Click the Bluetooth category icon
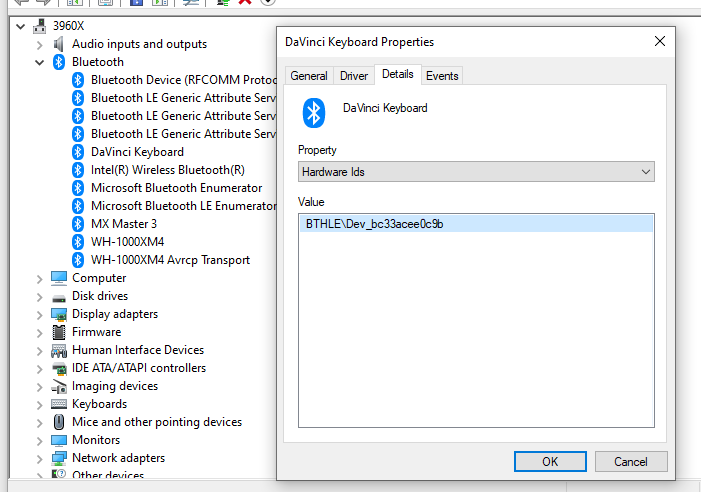 [x=59, y=62]
